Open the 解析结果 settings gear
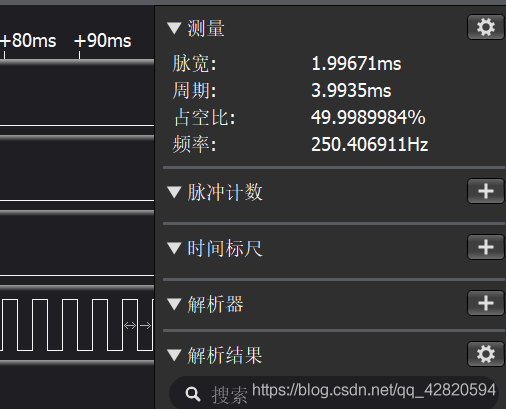The width and height of the screenshot is (506, 409). coord(486,354)
